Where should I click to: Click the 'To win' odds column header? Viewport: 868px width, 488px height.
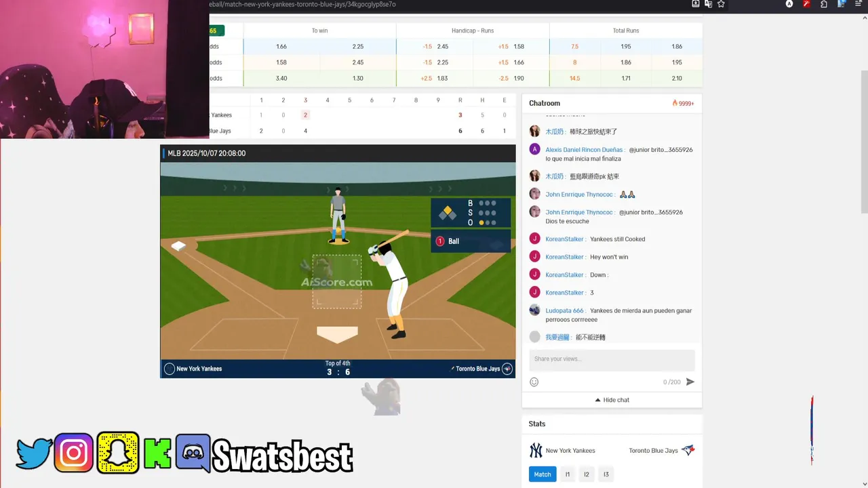[x=319, y=30]
